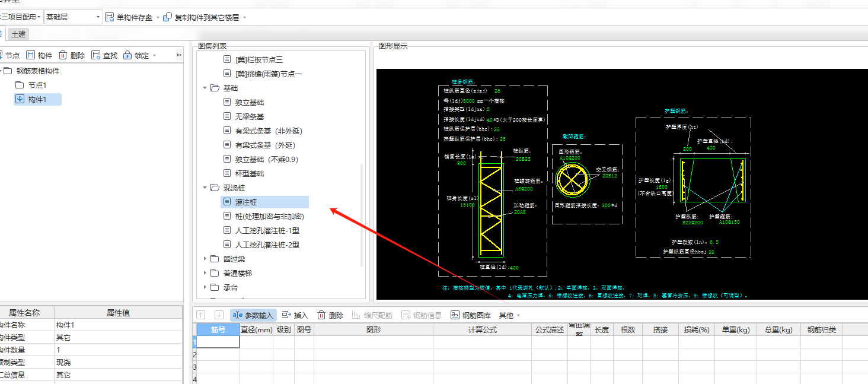Expand the 圈过梁 folder
The image size is (868, 384).
click(x=205, y=259)
